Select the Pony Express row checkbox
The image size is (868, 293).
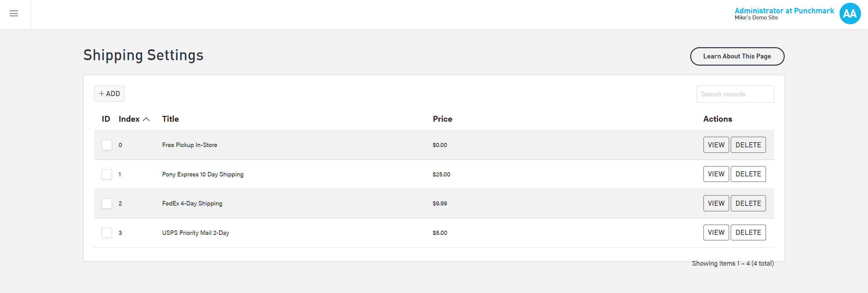tap(107, 174)
